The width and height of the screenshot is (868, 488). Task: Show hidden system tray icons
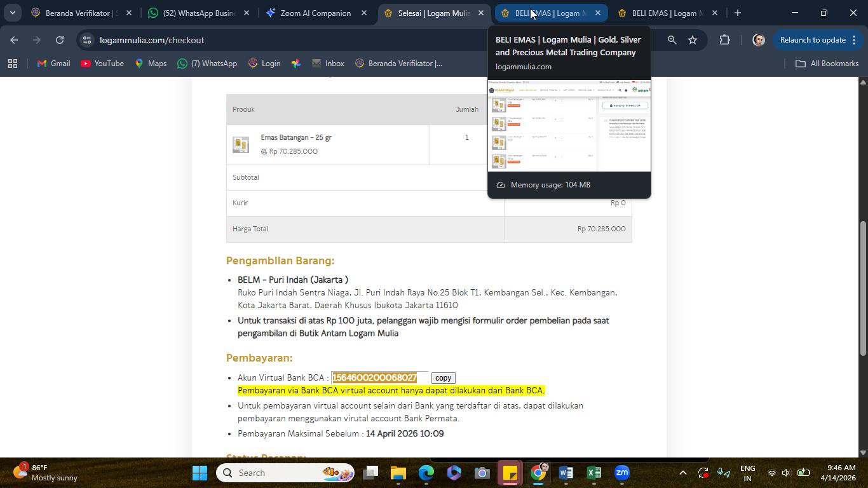point(683,473)
